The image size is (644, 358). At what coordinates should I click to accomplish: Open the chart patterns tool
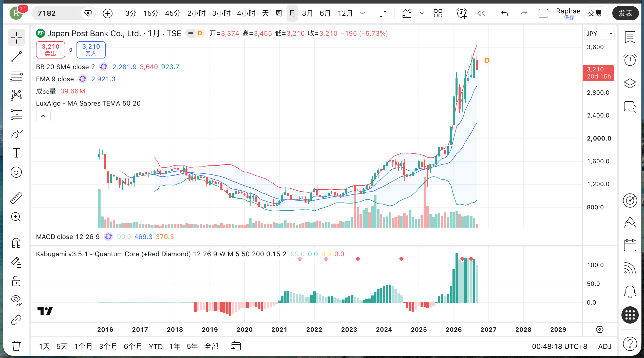pos(16,95)
